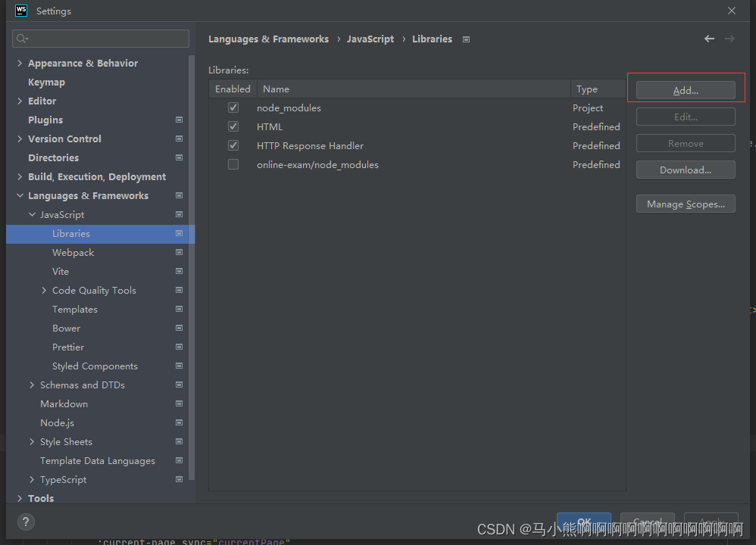
Task: Expand the Appearance & Behavior section
Action: coord(19,63)
